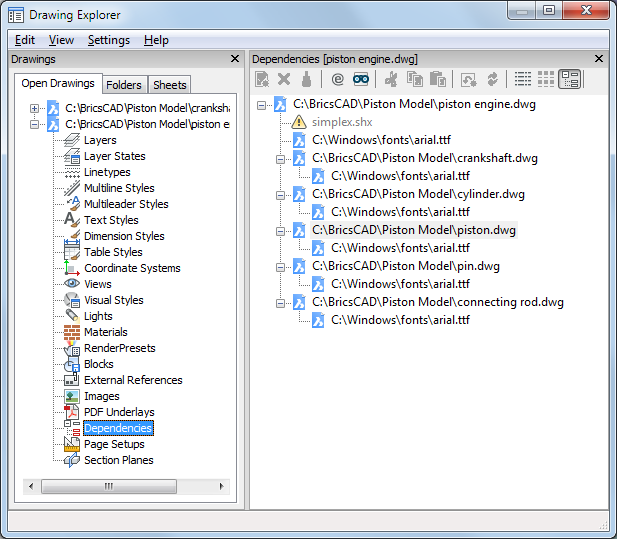The width and height of the screenshot is (617, 539).
Task: Click the Refresh arrows toolbar icon
Action: pyautogui.click(x=492, y=79)
